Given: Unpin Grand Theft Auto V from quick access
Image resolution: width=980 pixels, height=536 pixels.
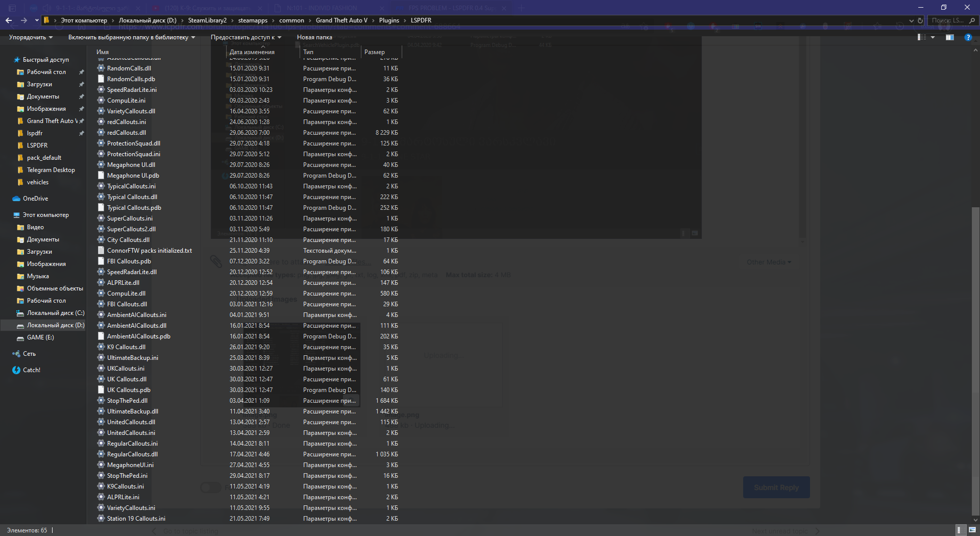Looking at the screenshot, I should point(82,121).
